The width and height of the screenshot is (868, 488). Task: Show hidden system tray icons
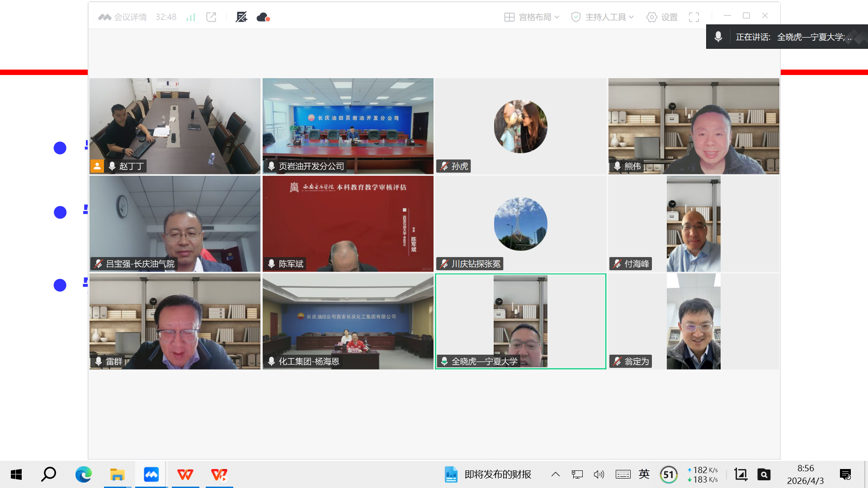pos(556,474)
